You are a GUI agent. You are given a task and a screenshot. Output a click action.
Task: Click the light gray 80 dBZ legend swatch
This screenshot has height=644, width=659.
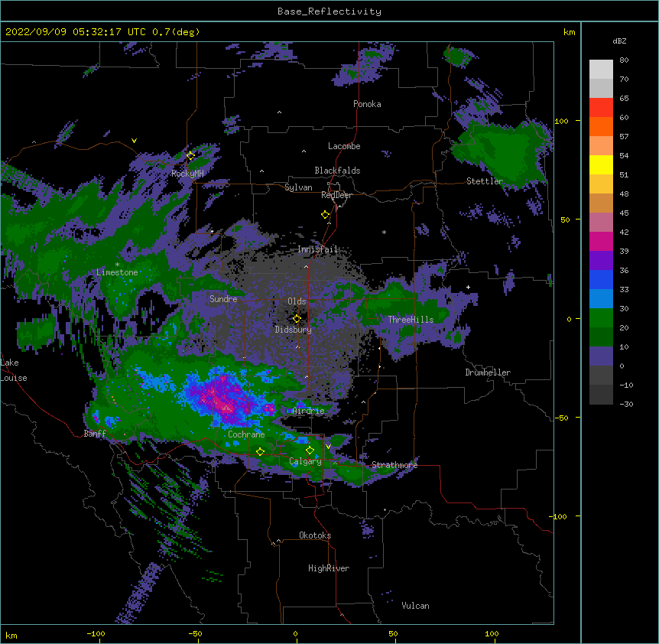(601, 70)
